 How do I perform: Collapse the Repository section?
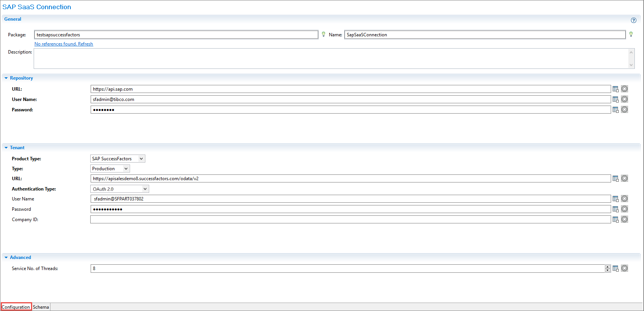point(6,78)
